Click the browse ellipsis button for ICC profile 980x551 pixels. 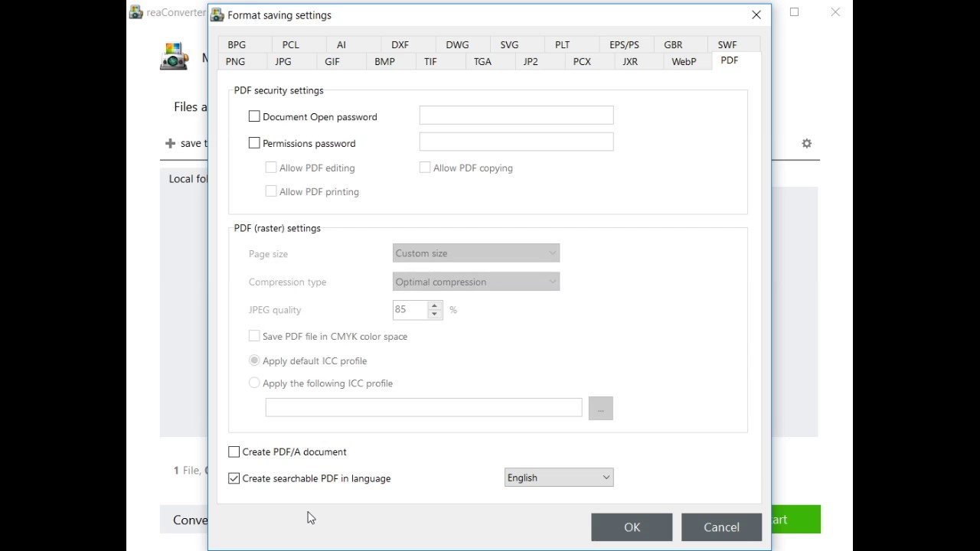600,409
